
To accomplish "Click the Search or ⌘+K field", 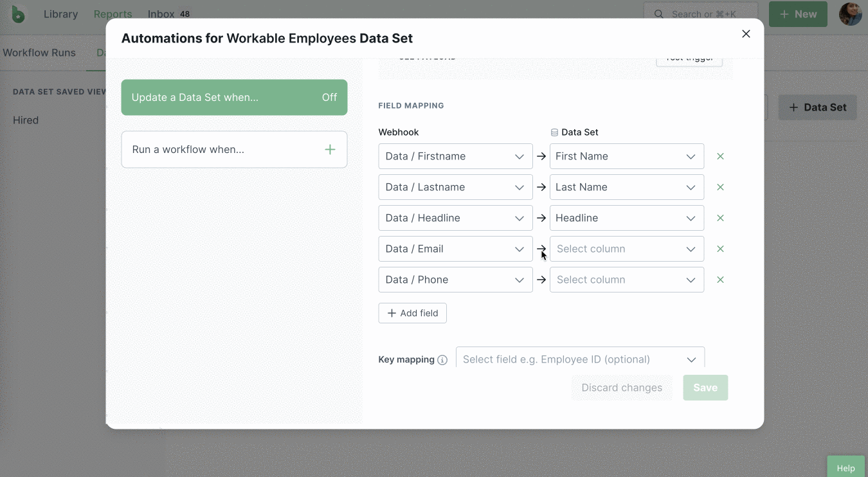I will tap(701, 14).
